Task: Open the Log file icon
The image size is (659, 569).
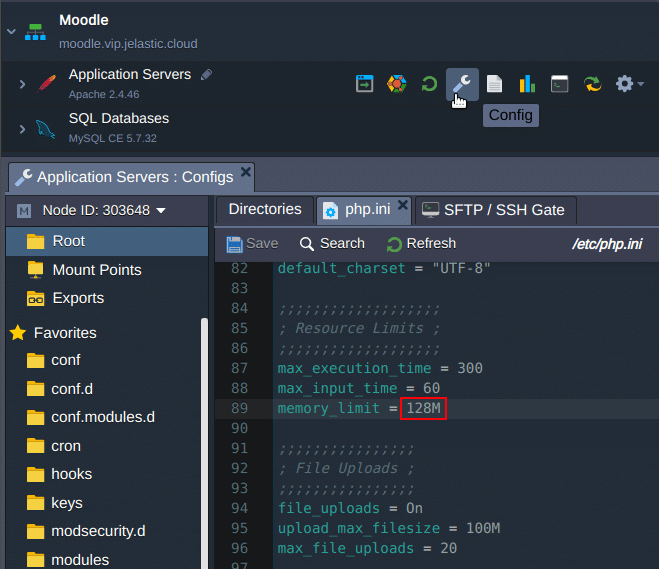Action: point(494,84)
